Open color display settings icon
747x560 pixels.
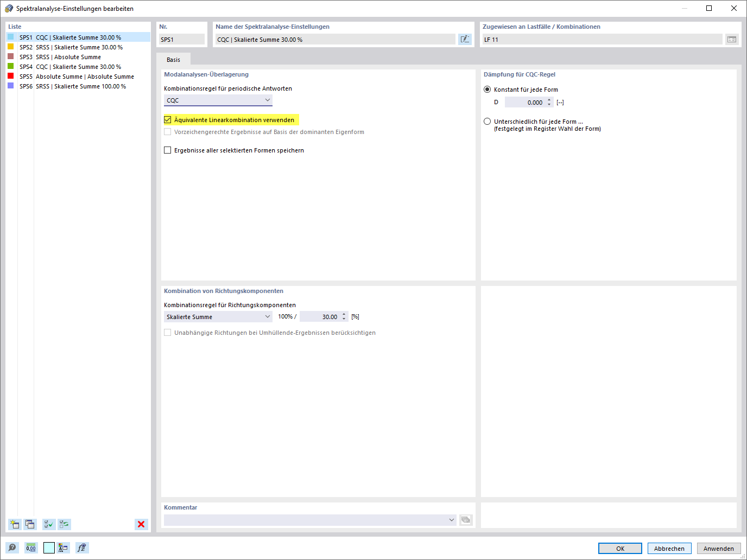[64, 548]
